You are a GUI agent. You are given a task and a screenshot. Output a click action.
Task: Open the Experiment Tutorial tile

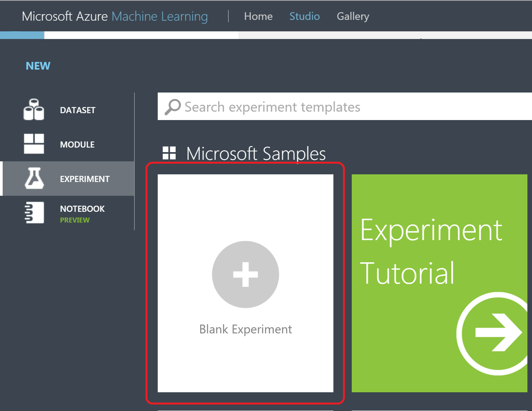[440, 283]
